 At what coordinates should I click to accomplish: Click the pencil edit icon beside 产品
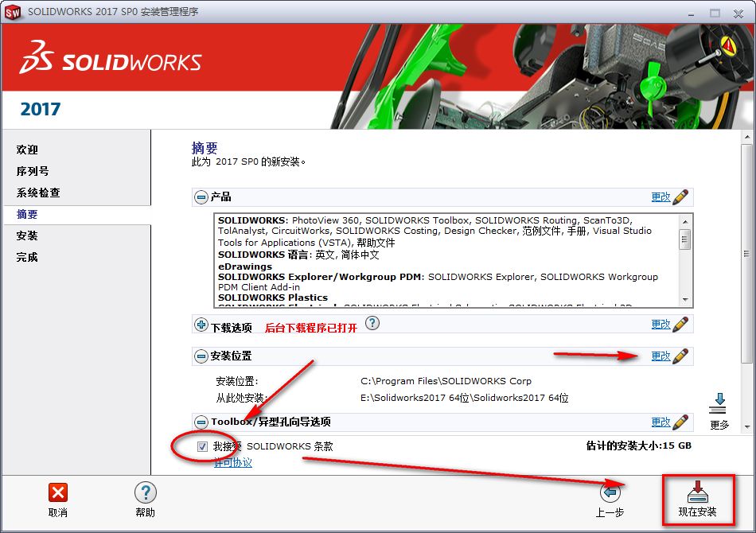tap(681, 196)
